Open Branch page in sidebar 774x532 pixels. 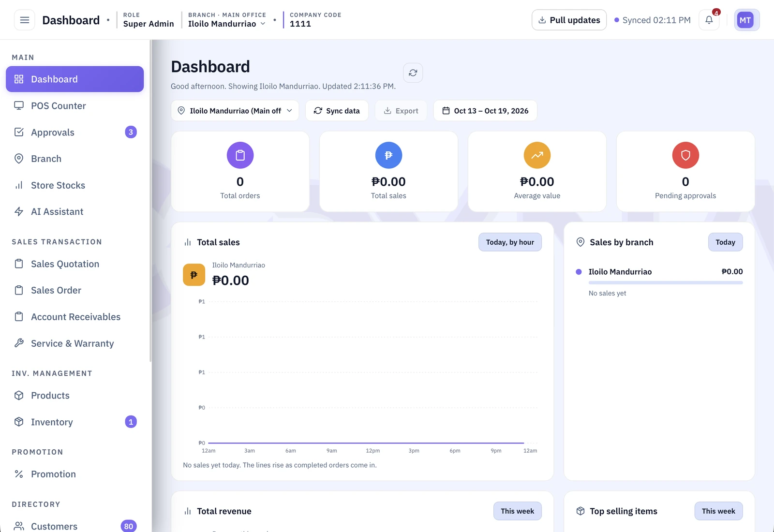click(74, 159)
